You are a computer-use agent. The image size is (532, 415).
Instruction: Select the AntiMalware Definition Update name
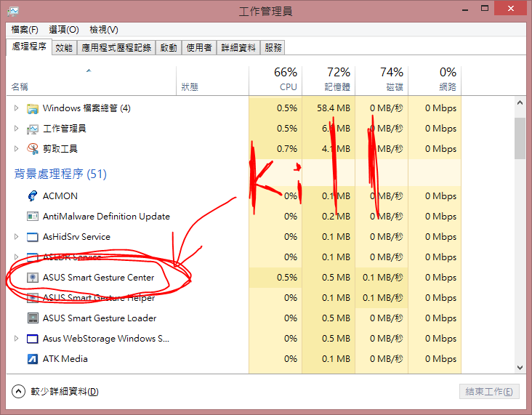(x=106, y=217)
